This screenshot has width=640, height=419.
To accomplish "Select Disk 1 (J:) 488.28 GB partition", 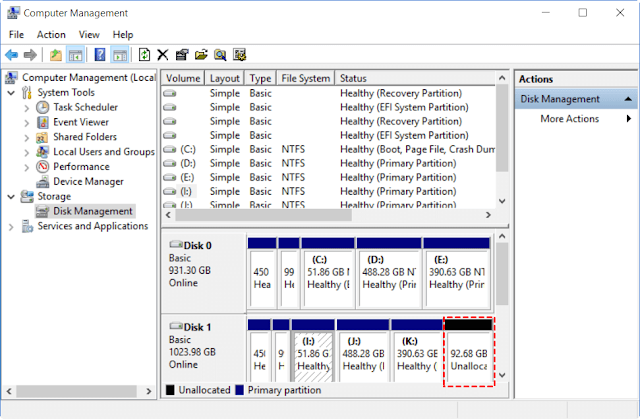I will tap(363, 352).
